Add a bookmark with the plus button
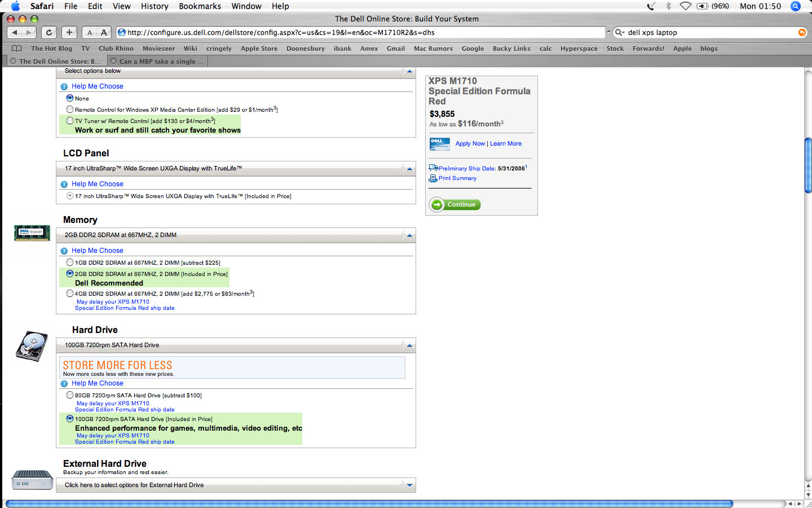The width and height of the screenshot is (812, 508). (x=69, y=33)
